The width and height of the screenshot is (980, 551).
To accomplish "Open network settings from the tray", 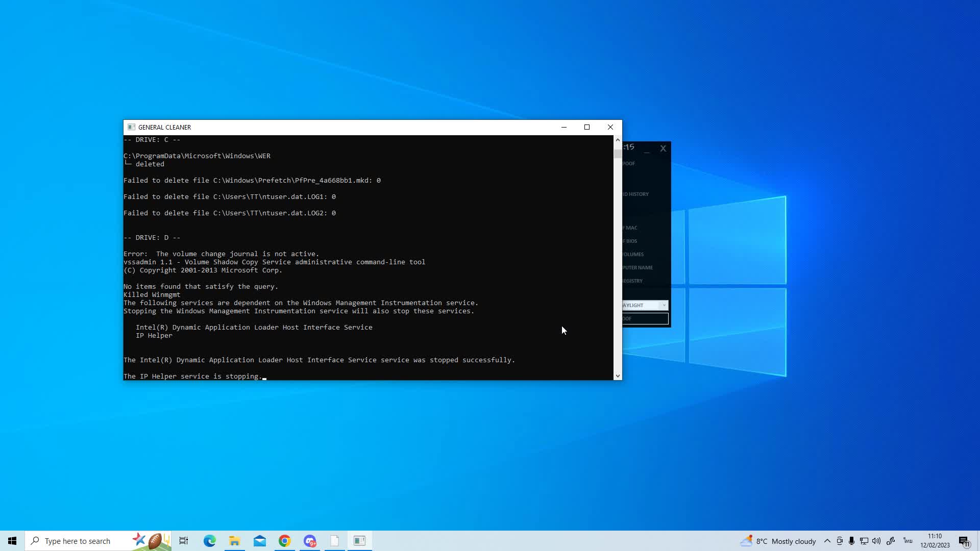I will tap(864, 541).
